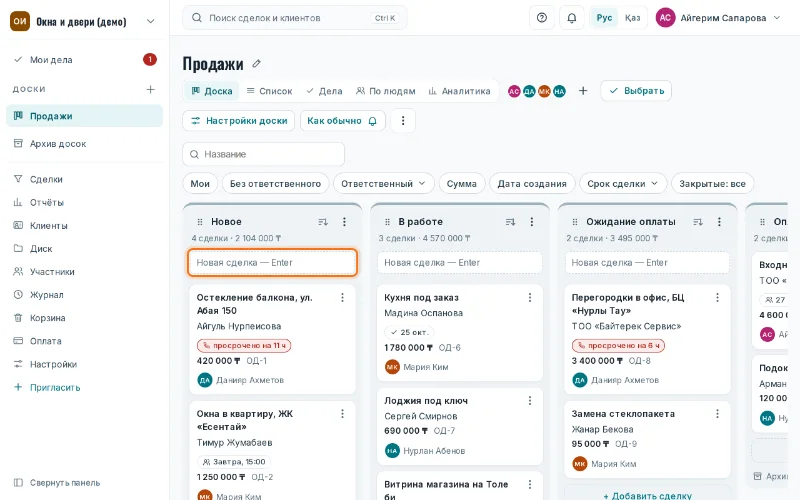This screenshot has height=500, width=800.
Task: Toggle Без ответственного filter chip
Action: pyautogui.click(x=276, y=184)
